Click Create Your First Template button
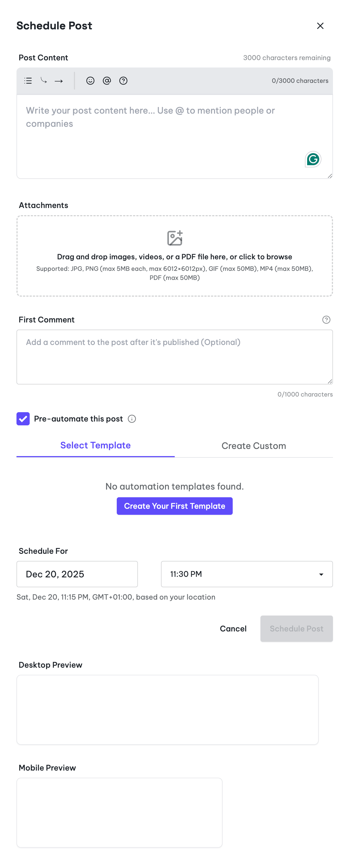The height and width of the screenshot is (868, 350). pos(174,506)
